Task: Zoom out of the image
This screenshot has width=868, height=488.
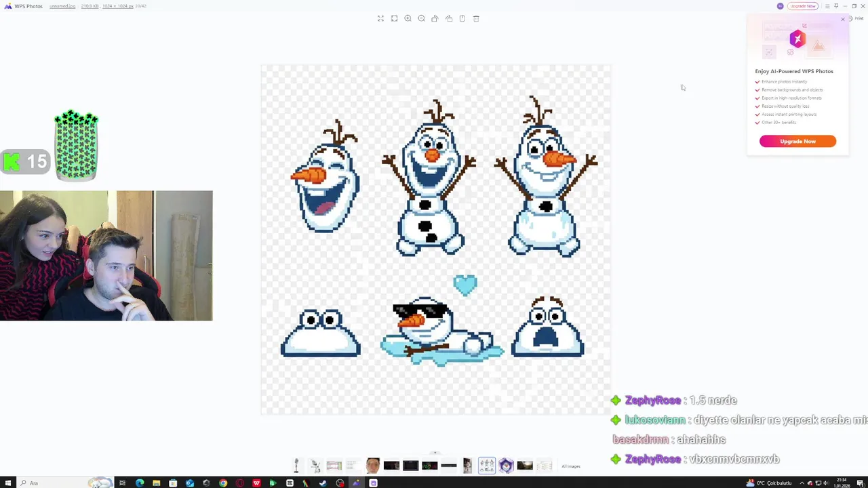Action: coord(421,18)
